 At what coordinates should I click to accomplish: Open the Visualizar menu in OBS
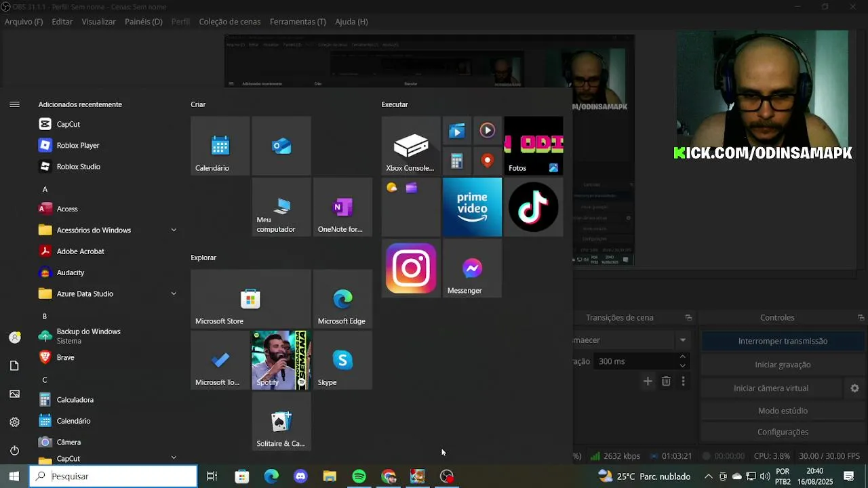pos(99,22)
